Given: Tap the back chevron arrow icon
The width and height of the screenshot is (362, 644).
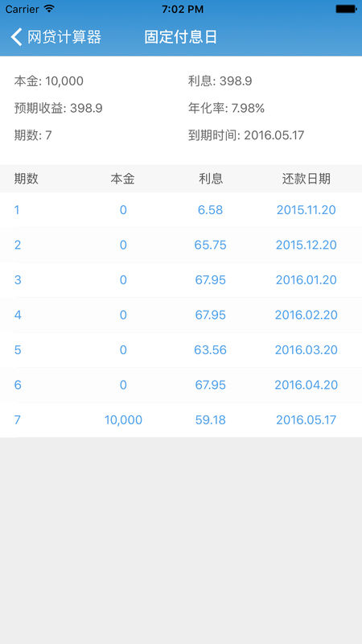Looking at the screenshot, I should click(x=16, y=37).
